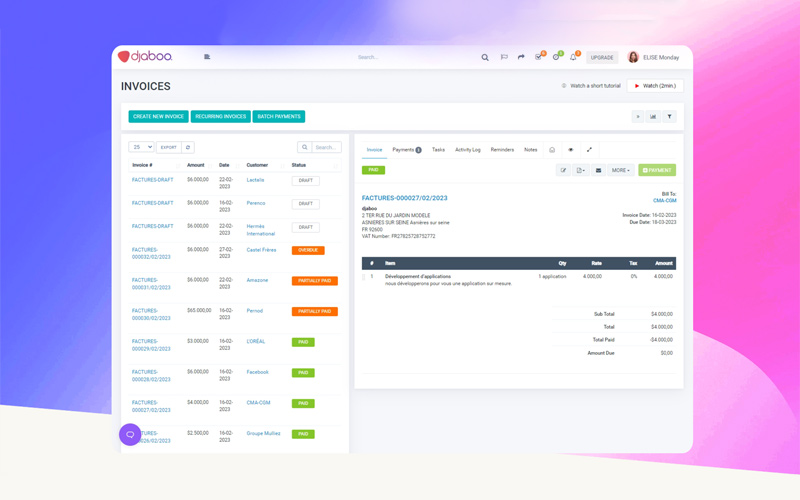Viewport: 800px width, 500px height.
Task: Switch to the Payments tab
Action: coord(407,150)
